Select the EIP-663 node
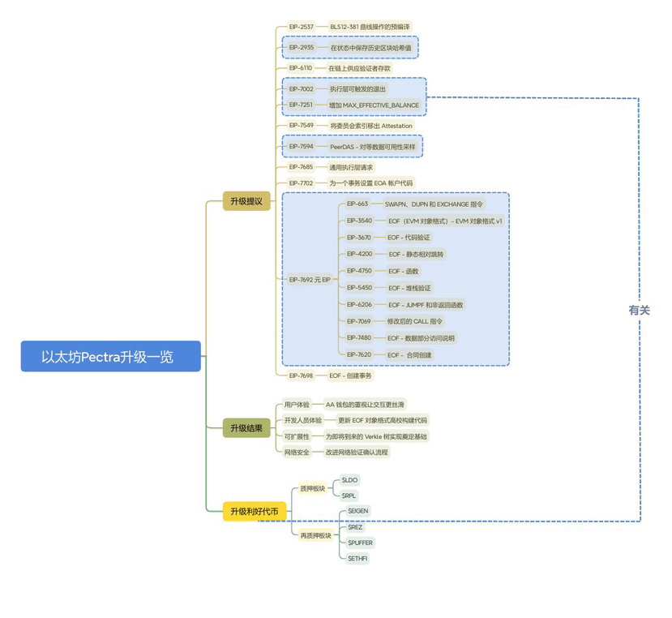This screenshot has height=618, width=672. tap(357, 204)
